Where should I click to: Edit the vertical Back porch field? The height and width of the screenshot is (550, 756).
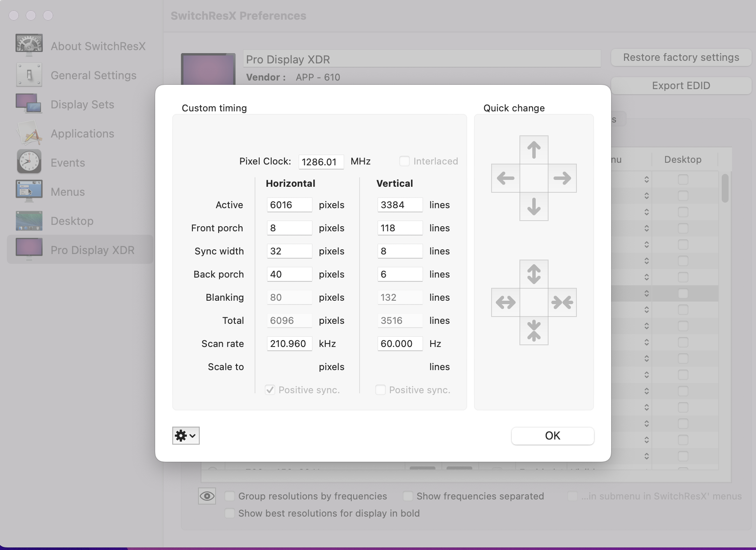coord(400,274)
